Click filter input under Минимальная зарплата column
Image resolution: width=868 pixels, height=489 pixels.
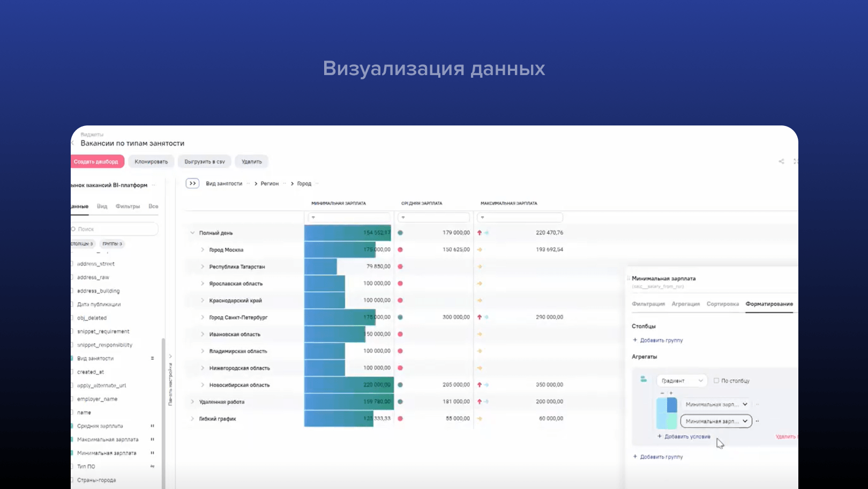[x=349, y=218]
